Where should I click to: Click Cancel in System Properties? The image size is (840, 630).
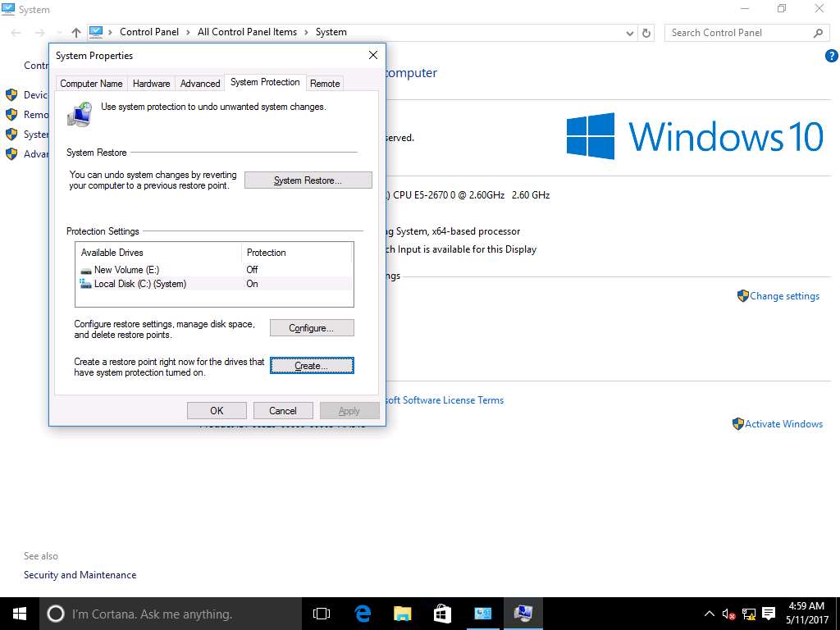tap(283, 411)
